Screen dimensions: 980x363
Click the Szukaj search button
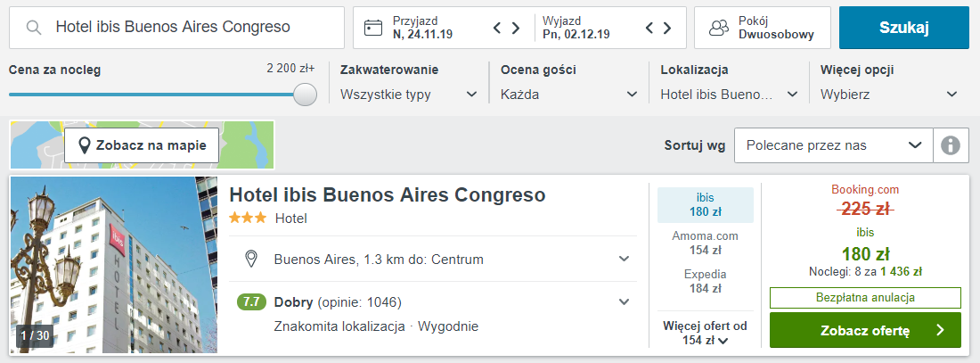point(903,28)
